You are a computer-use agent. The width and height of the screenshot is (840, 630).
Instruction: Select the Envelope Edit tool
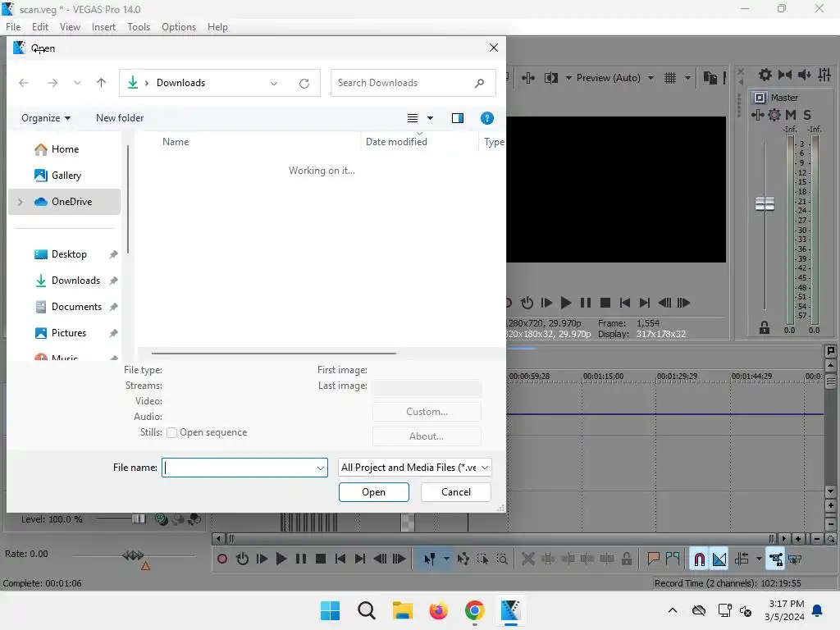click(463, 559)
